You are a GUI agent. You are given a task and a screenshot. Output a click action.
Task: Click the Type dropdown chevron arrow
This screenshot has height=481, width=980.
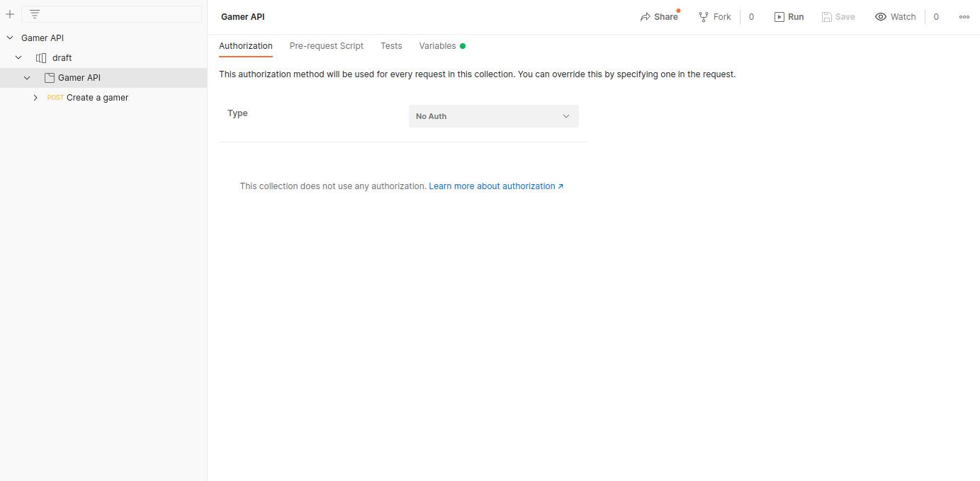click(566, 116)
